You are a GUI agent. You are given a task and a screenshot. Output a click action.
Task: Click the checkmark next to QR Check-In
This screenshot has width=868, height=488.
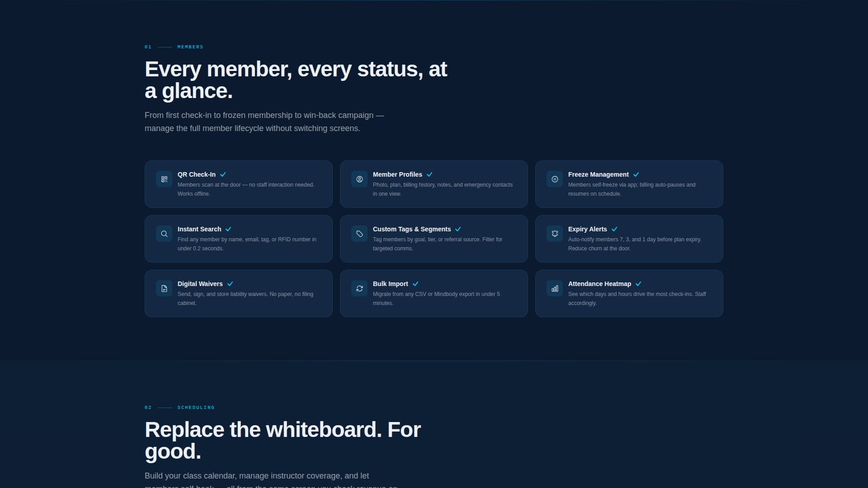point(223,174)
